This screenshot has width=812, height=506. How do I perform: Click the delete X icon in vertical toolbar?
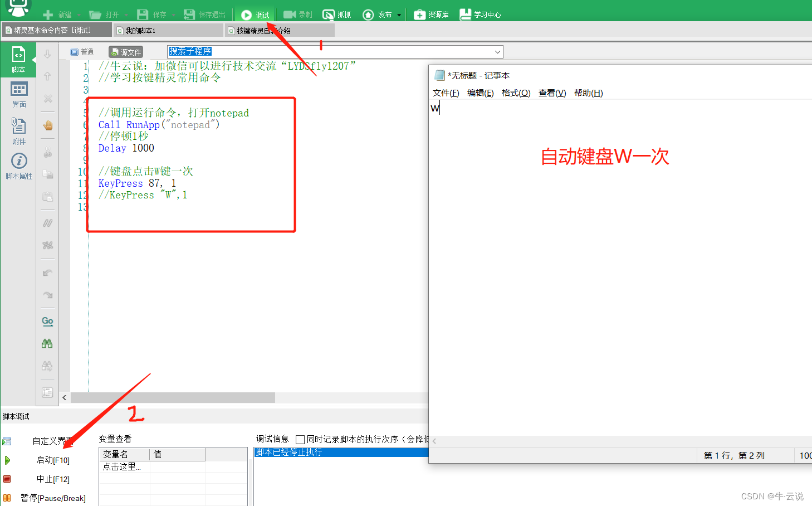47,98
